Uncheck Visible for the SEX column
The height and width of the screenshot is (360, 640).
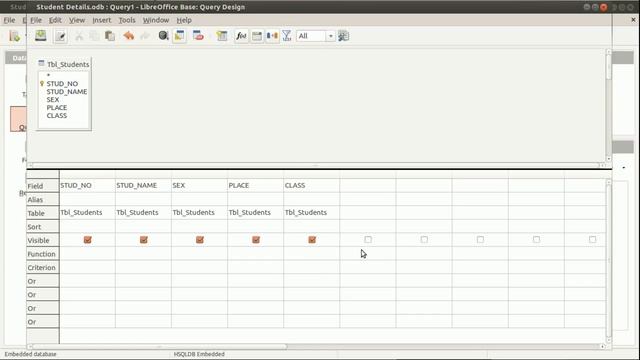pyautogui.click(x=200, y=240)
